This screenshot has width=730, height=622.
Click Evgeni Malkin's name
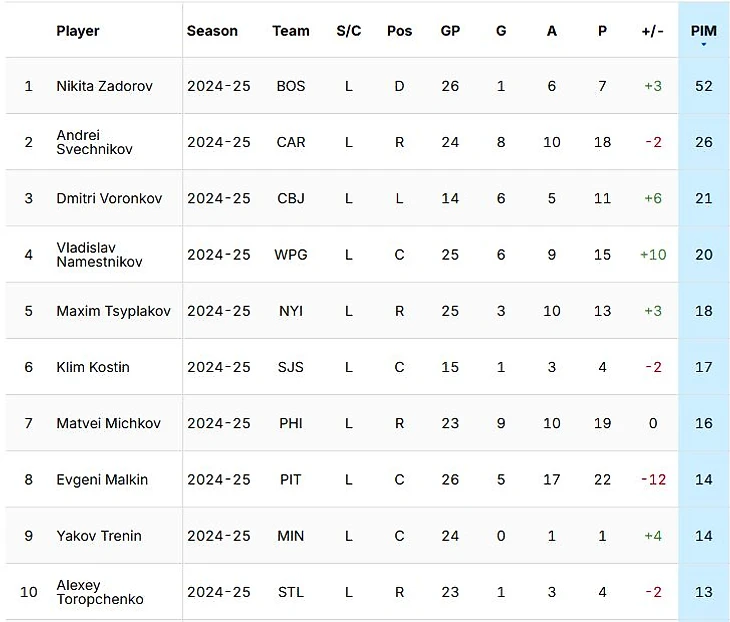pos(102,480)
